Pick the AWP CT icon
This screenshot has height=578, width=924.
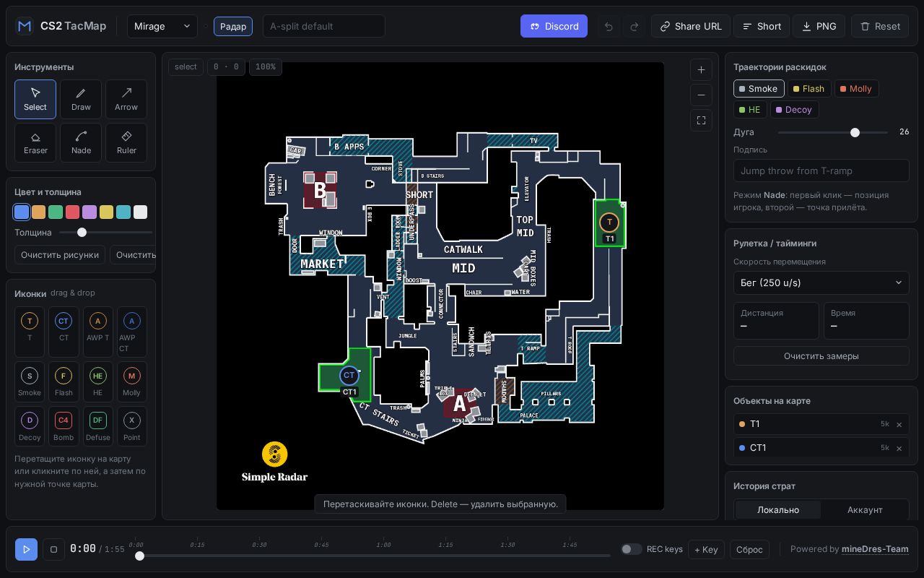(x=131, y=332)
